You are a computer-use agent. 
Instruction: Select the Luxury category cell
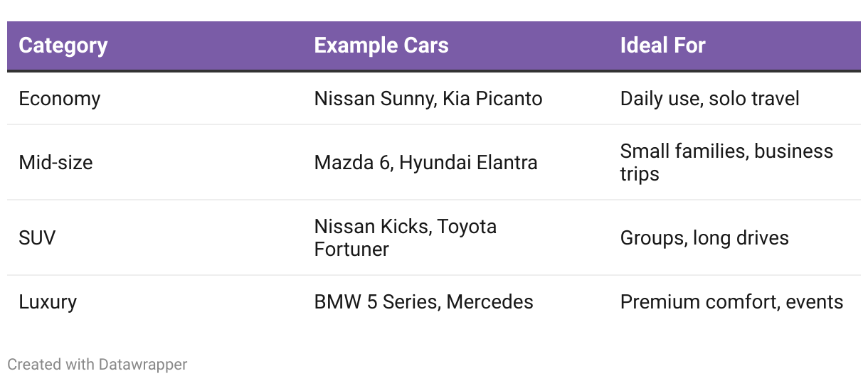point(48,301)
